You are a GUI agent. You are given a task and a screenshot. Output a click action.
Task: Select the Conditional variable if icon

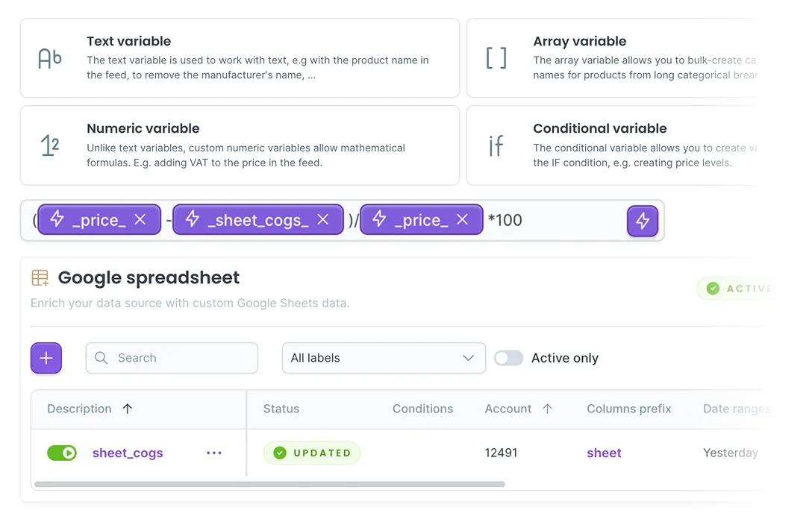496,146
